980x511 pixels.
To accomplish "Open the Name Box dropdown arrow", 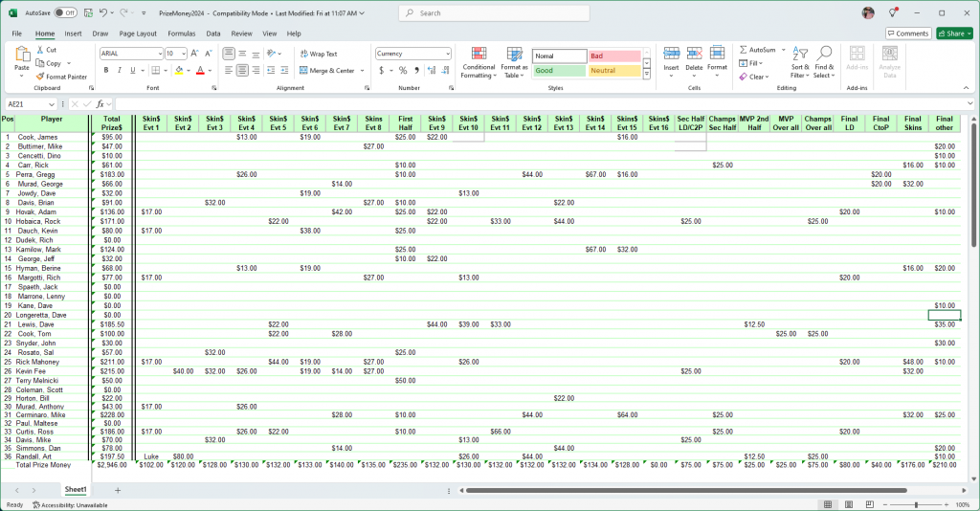I will [52, 103].
